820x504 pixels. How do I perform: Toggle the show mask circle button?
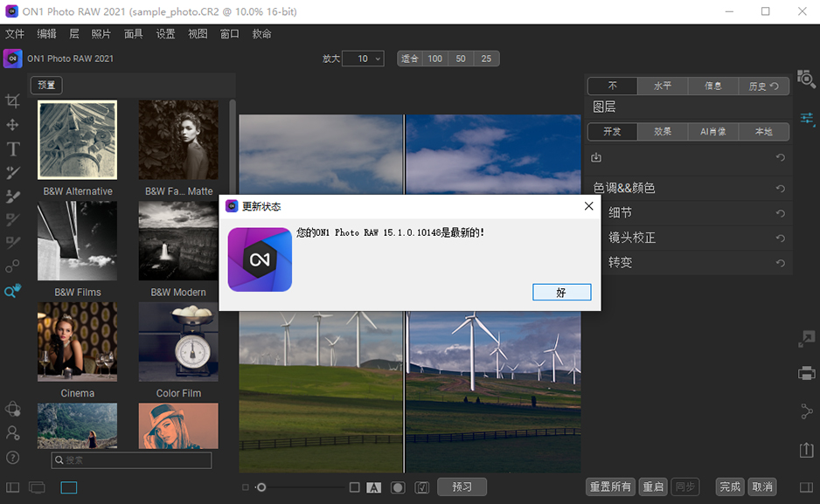(x=398, y=487)
